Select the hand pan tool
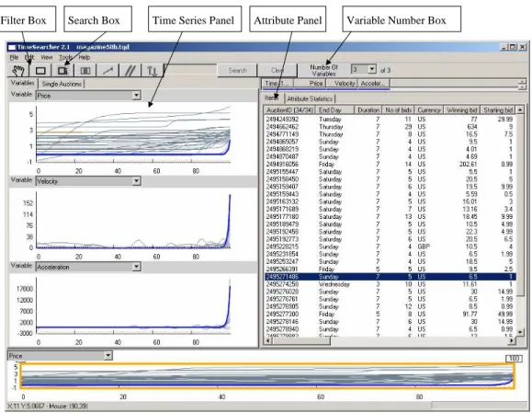The height and width of the screenshot is (413, 532). [19, 71]
